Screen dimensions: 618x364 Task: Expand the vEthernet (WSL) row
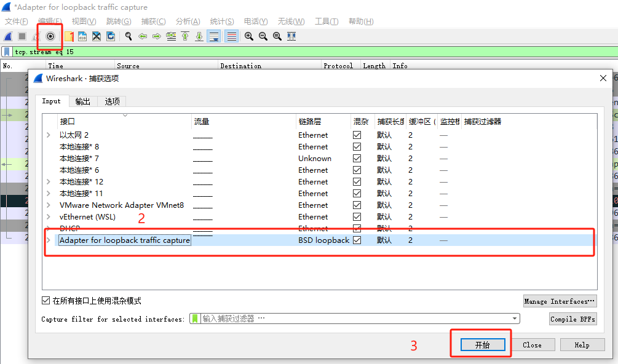[49, 217]
